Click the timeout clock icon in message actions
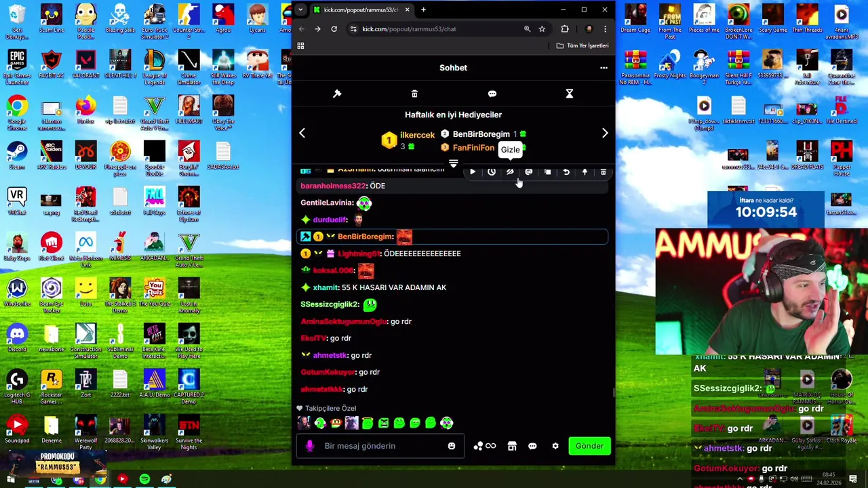 click(x=492, y=172)
